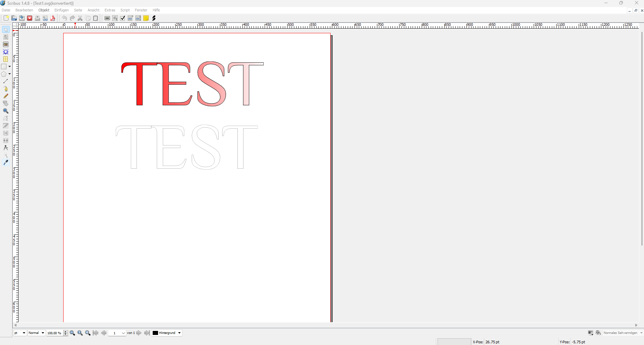The image size is (644, 345).
Task: Select the PDF Check Box tool
Action: coord(123,18)
